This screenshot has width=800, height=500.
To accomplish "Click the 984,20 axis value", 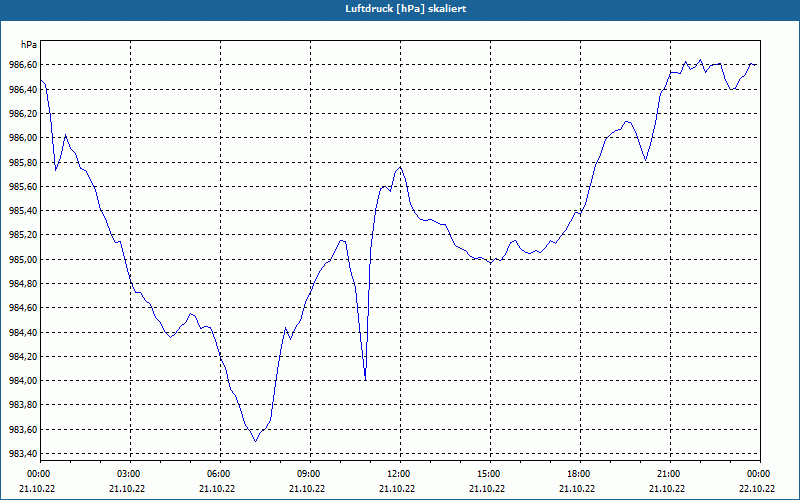I will point(23,357).
